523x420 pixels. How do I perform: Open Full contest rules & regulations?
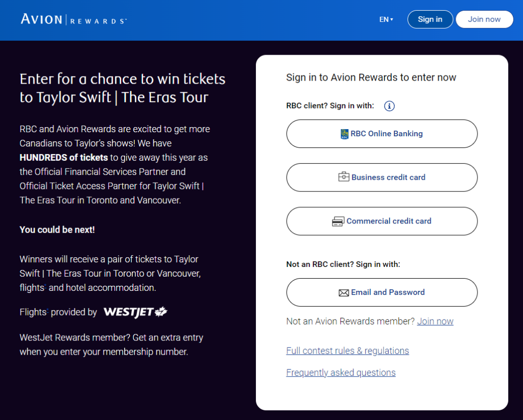[x=347, y=351]
